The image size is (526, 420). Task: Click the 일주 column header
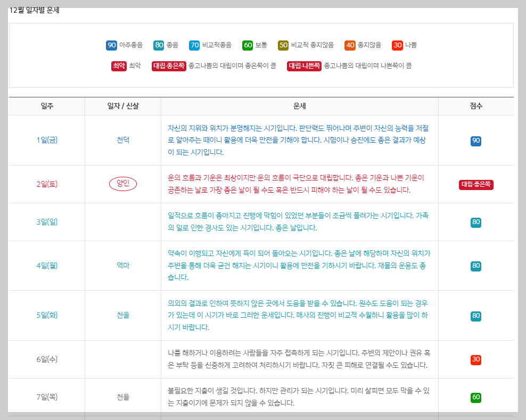coord(46,106)
